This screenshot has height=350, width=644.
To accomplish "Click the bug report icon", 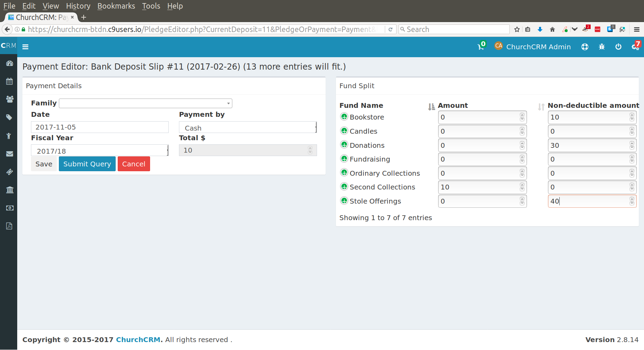I will 602,47.
